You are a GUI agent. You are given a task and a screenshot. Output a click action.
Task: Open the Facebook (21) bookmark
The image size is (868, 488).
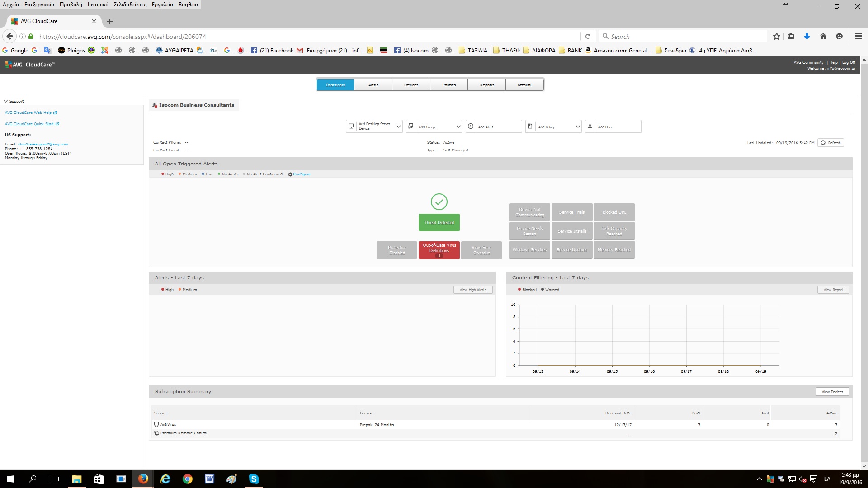point(272,51)
